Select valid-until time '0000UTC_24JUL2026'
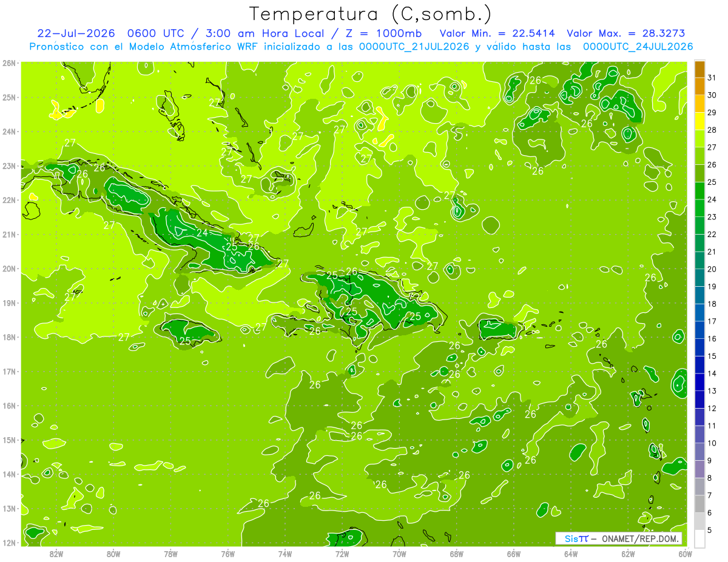The image size is (728, 562). (x=638, y=46)
